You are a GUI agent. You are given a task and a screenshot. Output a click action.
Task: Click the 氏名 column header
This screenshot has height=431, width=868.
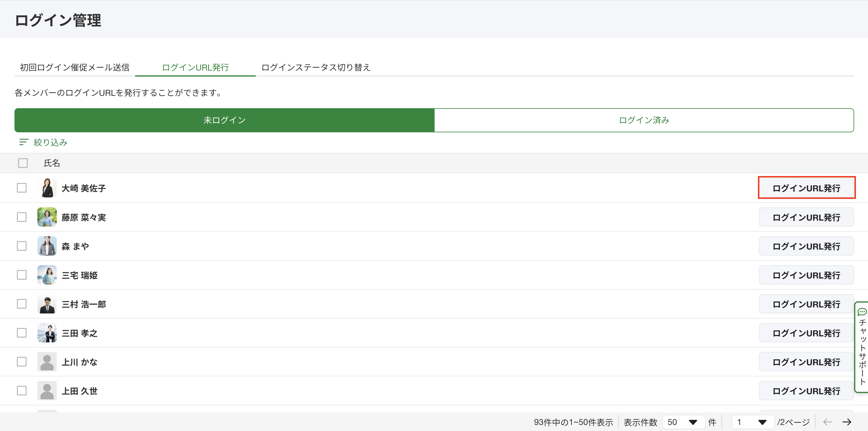click(x=52, y=163)
